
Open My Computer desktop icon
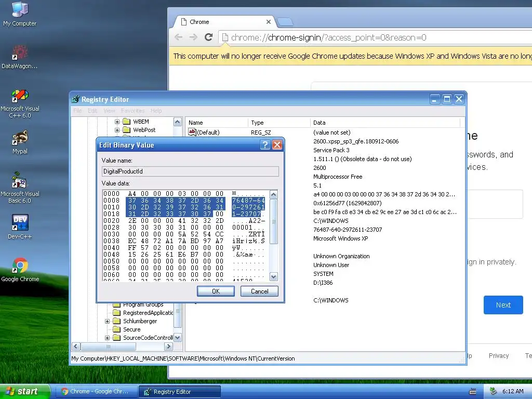pos(20,14)
